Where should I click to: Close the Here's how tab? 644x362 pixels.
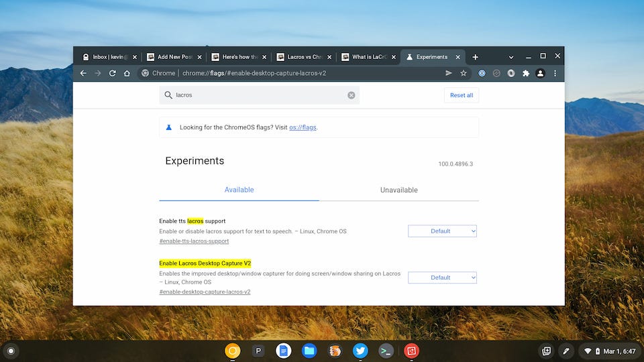[x=264, y=58]
